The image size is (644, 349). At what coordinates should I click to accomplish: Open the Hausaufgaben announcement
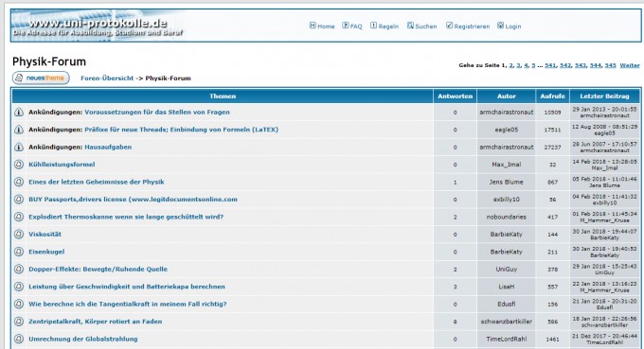point(108,147)
